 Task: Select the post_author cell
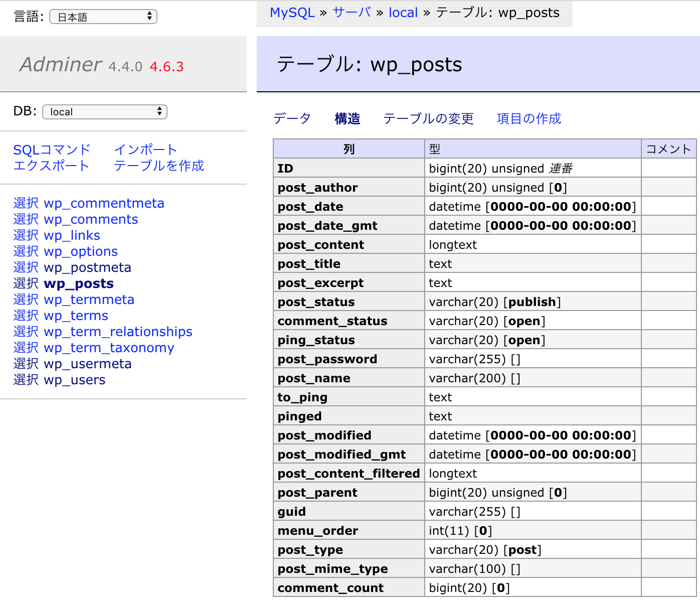[x=349, y=187]
